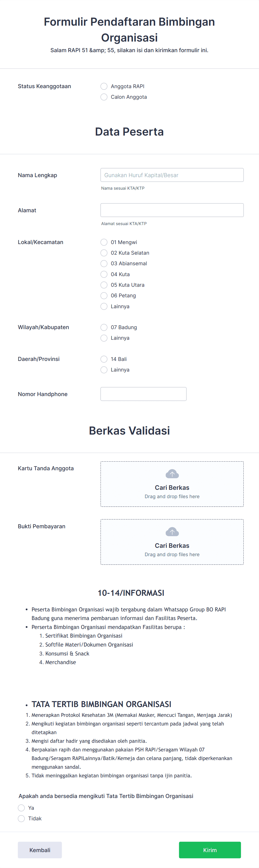Image resolution: width=259 pixels, height=868 pixels.
Task: Choose 02 Kuta Selatan as Lokal/Kecamatan
Action: coord(104,253)
